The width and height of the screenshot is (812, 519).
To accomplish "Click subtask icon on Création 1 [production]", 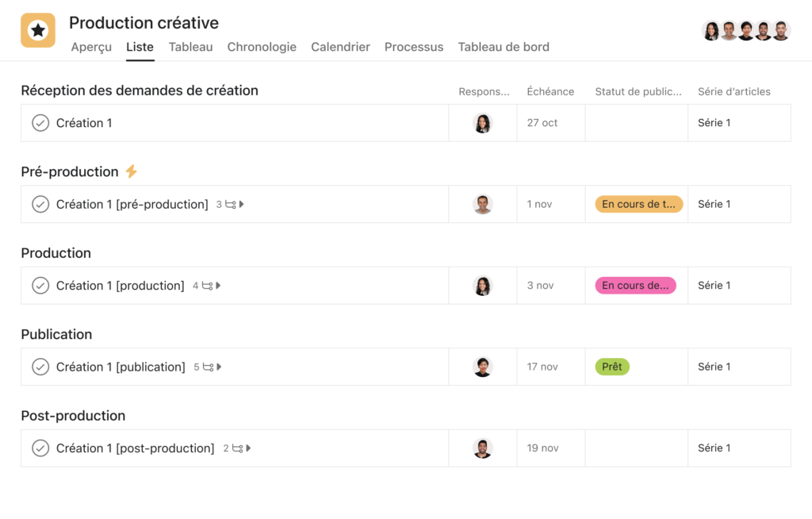I will coord(207,286).
